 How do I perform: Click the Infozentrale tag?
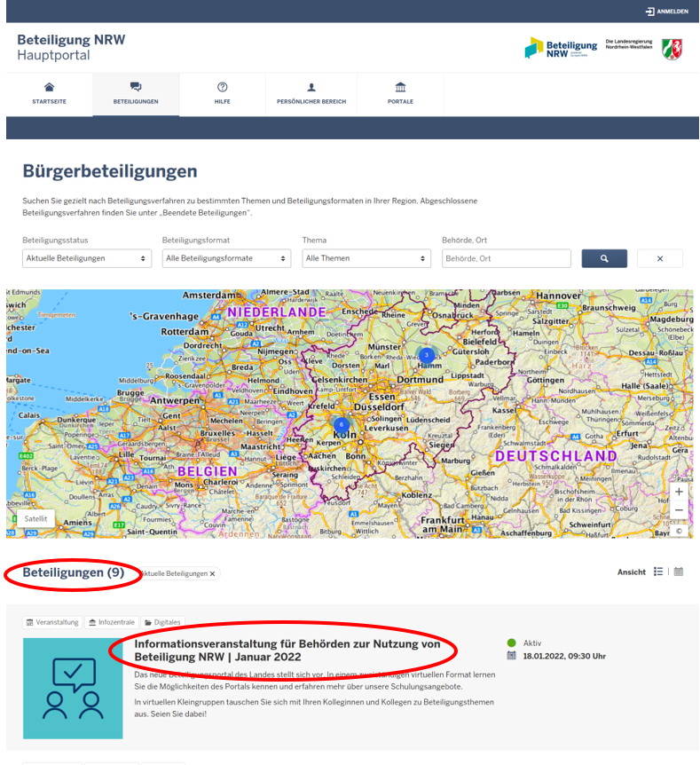click(112, 622)
